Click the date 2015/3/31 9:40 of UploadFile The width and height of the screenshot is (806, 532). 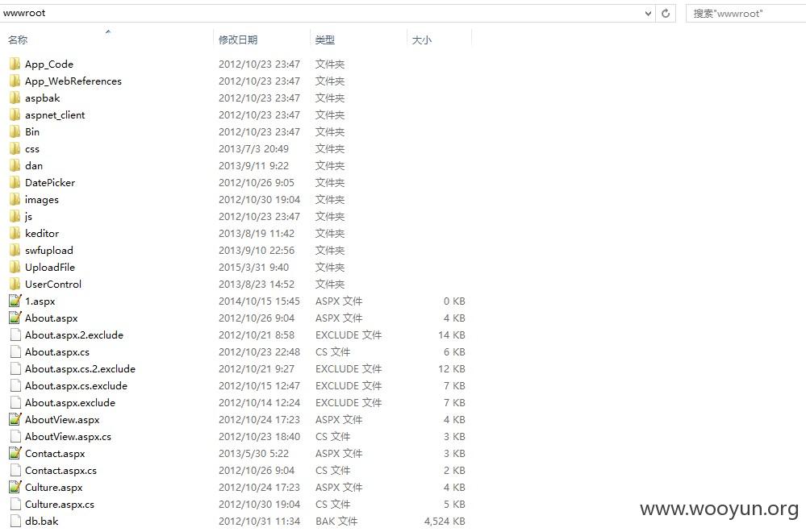(x=254, y=268)
